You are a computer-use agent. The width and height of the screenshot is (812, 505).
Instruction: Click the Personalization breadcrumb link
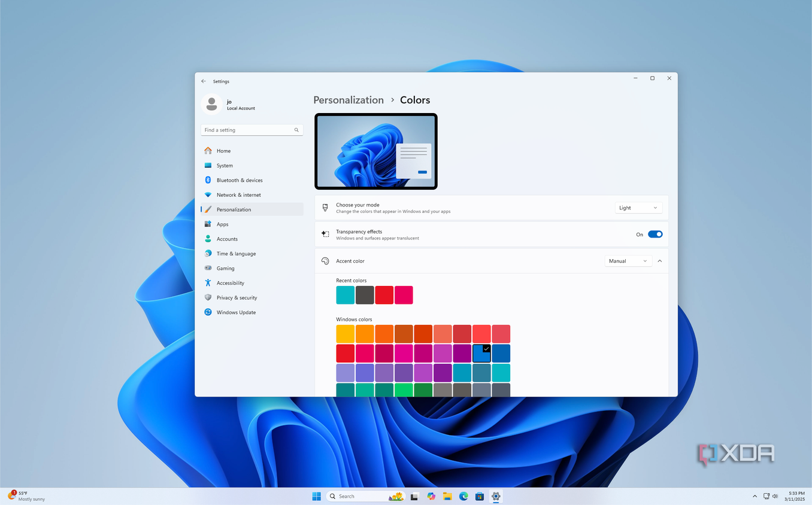coord(349,100)
